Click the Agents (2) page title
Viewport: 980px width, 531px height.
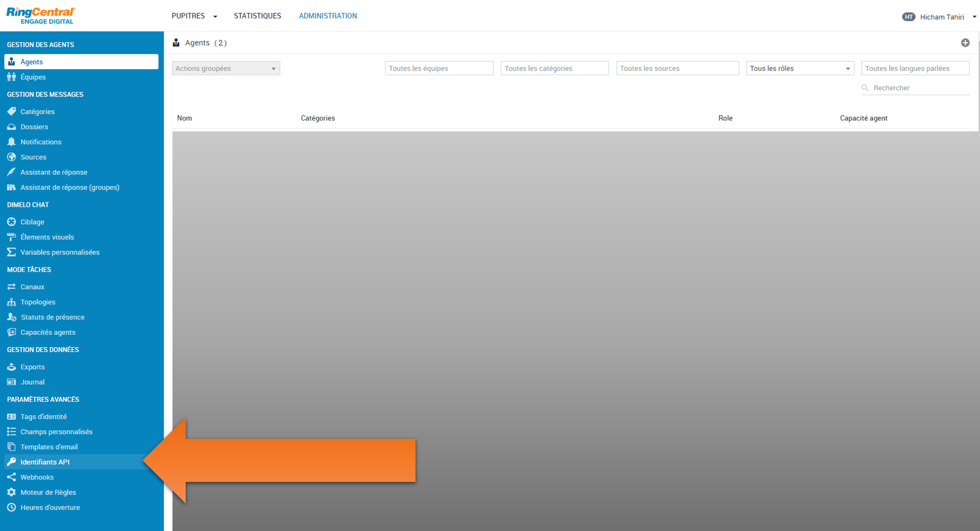[x=206, y=43]
